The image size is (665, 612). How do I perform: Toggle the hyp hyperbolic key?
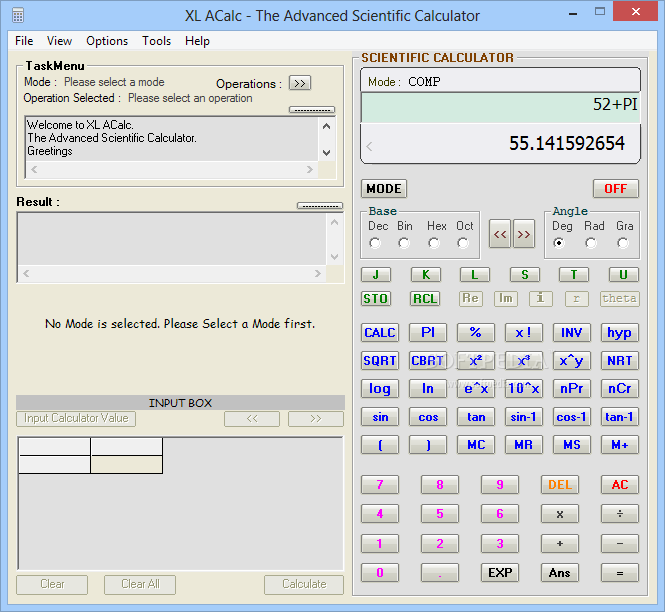click(x=619, y=332)
